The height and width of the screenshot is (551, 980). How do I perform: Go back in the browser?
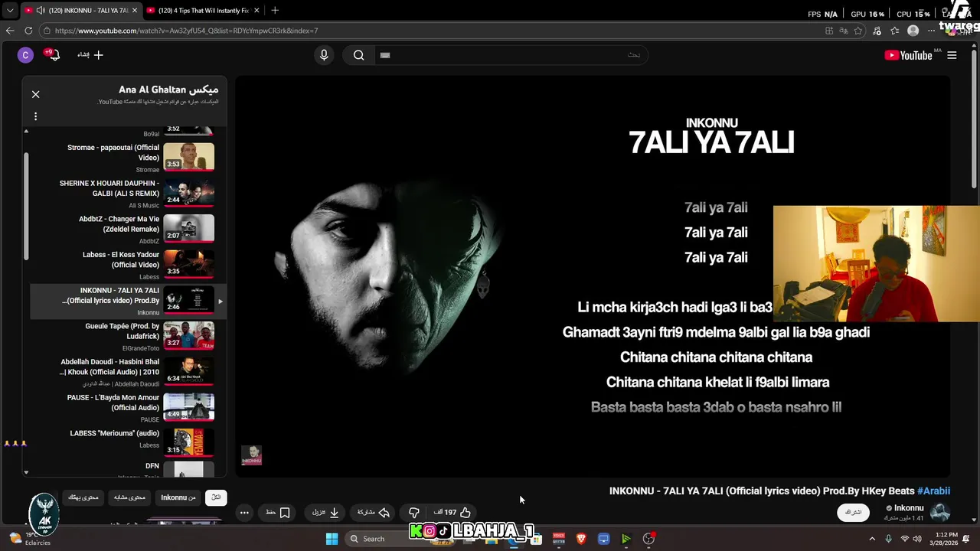click(x=10, y=31)
